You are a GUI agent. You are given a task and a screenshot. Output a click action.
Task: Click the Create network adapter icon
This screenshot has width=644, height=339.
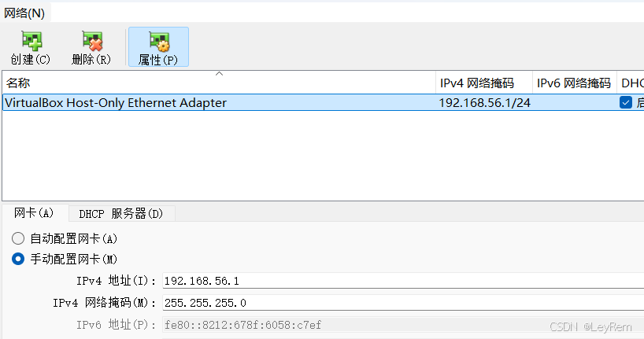tap(31, 41)
